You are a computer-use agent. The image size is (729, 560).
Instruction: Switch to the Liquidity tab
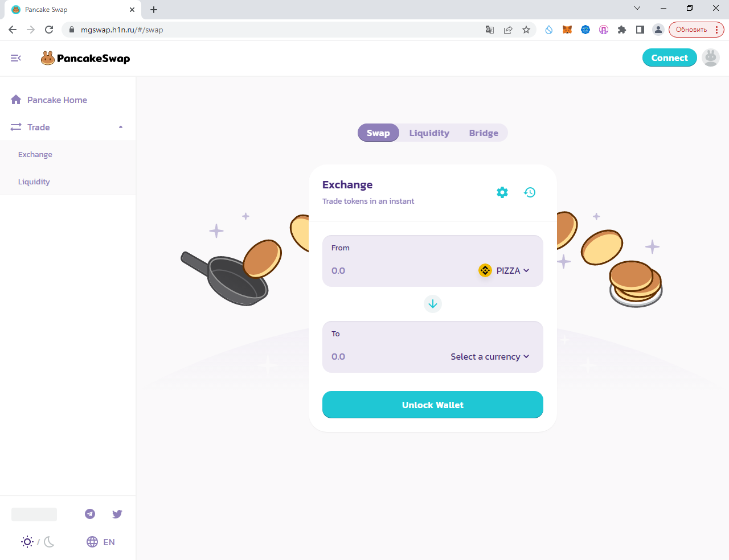429,133
